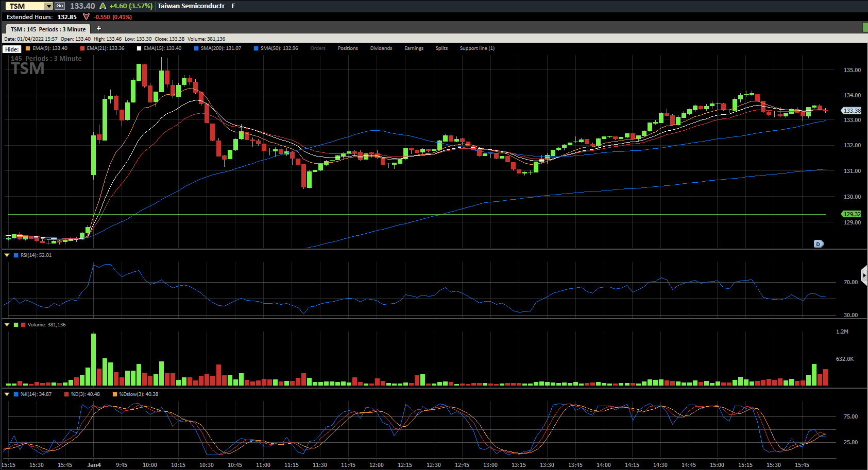Viewport: 868px width, 470px height.
Task: Click the Date: 01/04/2022 15:57 readout
Action: click(x=31, y=39)
